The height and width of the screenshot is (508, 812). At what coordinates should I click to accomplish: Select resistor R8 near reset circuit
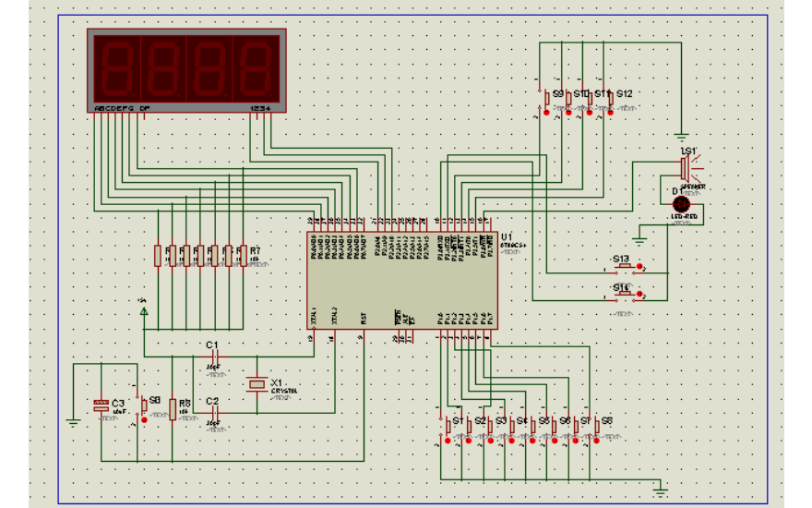point(172,409)
